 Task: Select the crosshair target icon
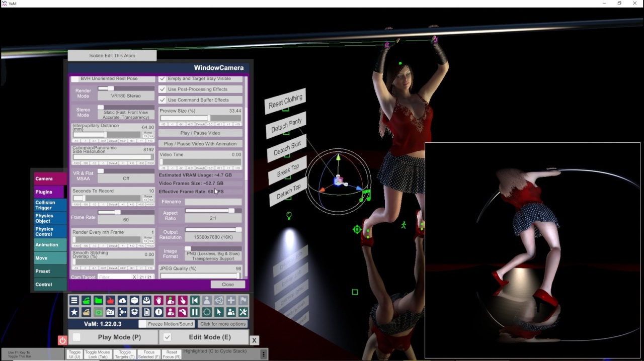207,312
